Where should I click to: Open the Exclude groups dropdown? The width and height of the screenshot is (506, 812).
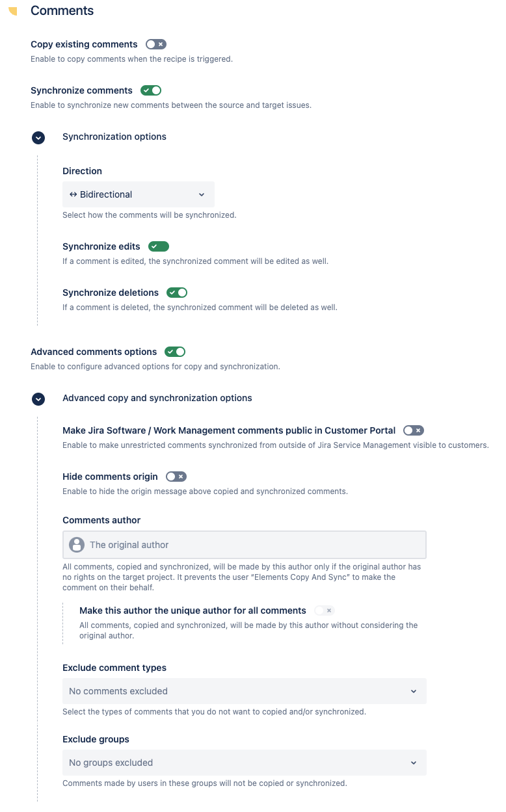pyautogui.click(x=244, y=762)
